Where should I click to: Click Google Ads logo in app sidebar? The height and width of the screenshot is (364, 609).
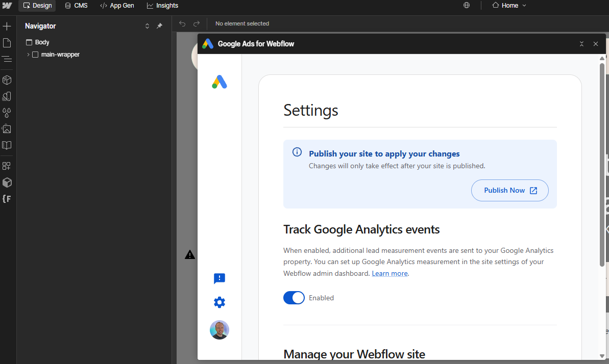pyautogui.click(x=220, y=82)
